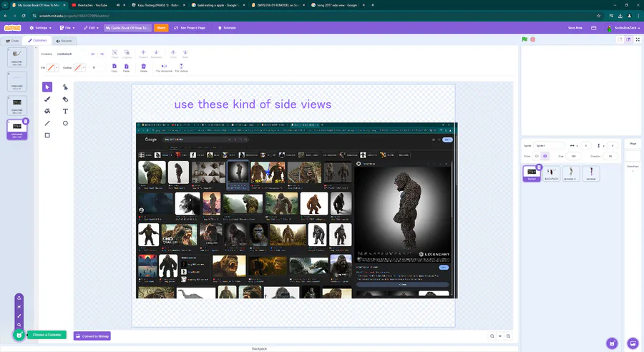
Task: Click the Paste icon
Action: tap(126, 68)
